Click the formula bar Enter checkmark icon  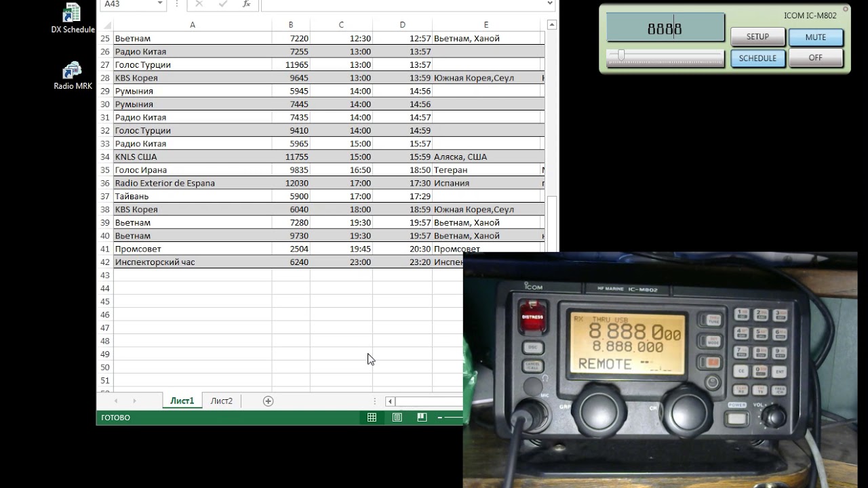[x=222, y=4]
